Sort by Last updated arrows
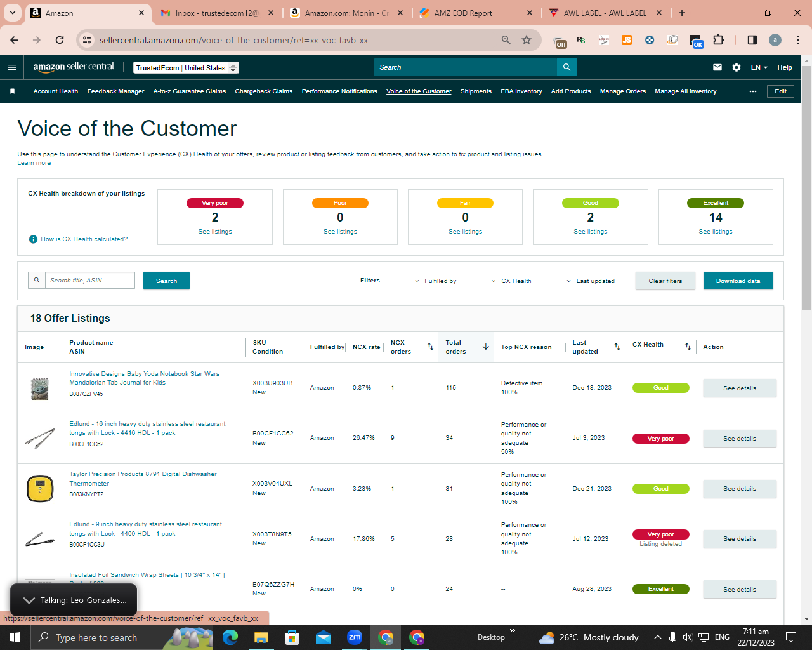Viewport: 812px width, 650px height. pyautogui.click(x=617, y=347)
